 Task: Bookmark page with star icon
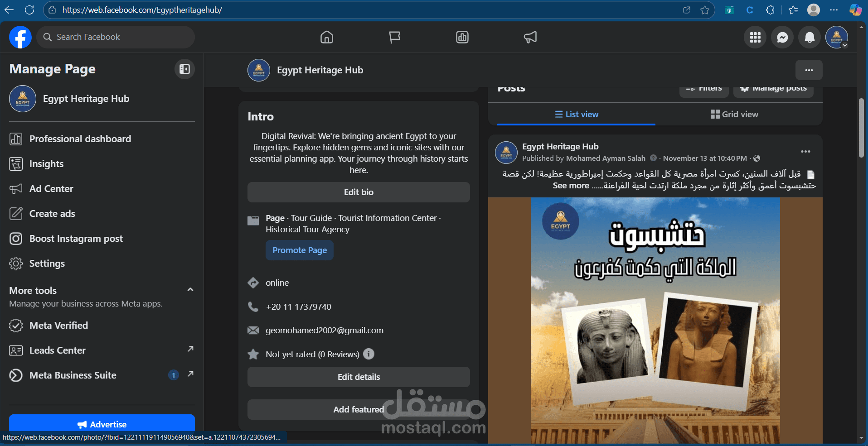[705, 10]
